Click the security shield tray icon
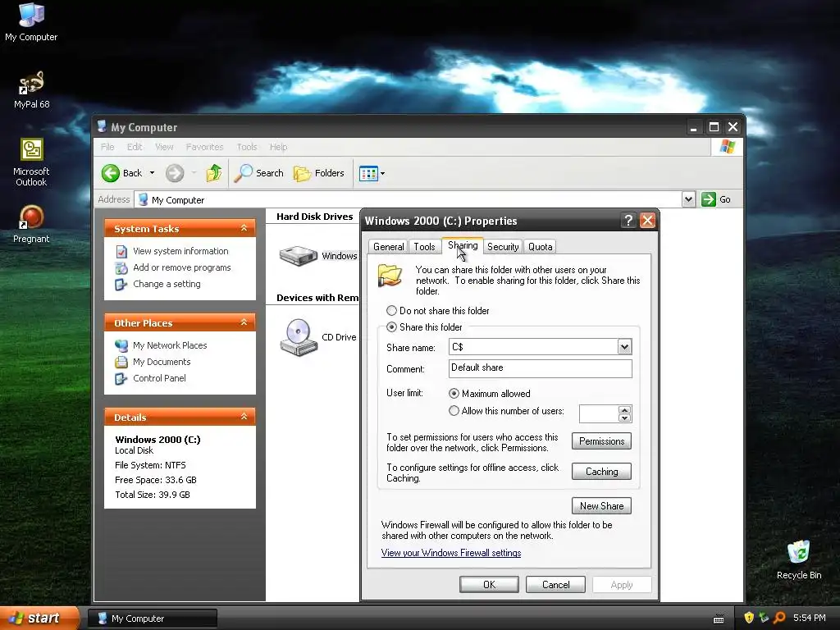The width and height of the screenshot is (840, 630). coord(748,618)
